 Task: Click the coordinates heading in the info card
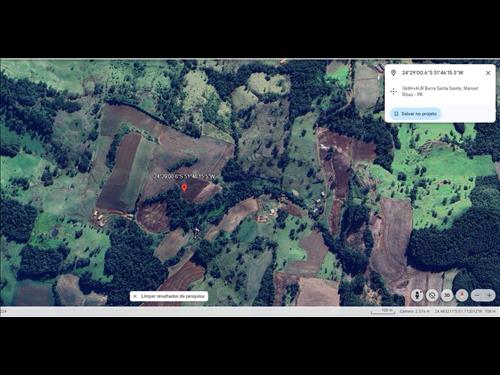(432, 73)
